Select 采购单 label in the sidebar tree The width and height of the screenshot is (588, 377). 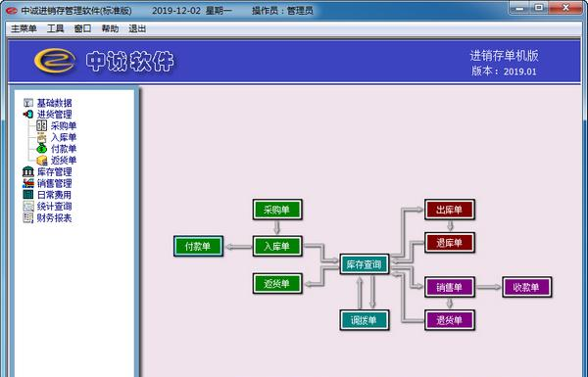[x=64, y=126]
